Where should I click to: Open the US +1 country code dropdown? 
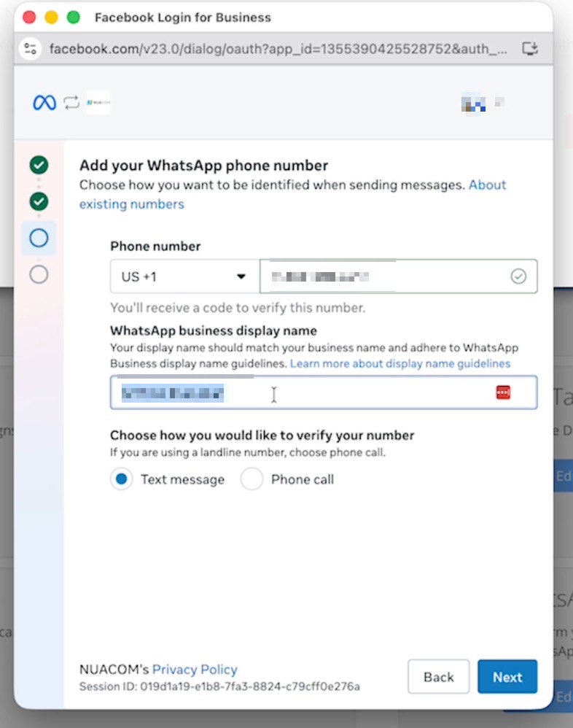184,276
